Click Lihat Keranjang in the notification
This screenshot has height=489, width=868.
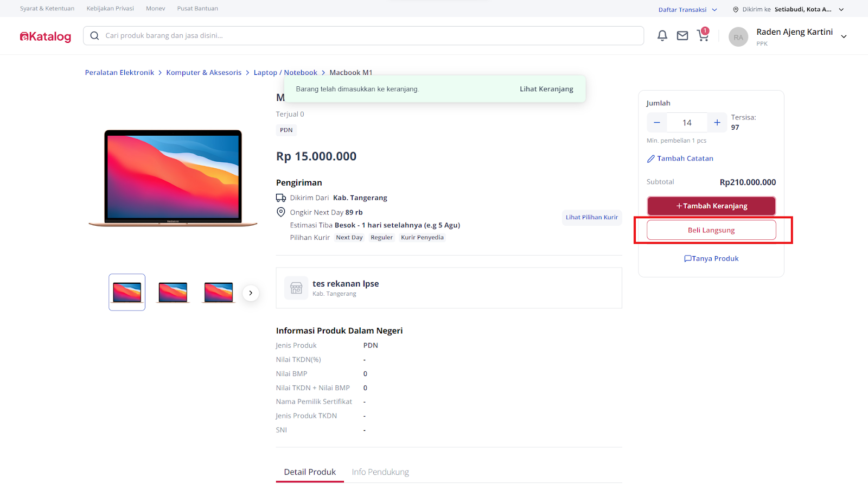point(546,89)
